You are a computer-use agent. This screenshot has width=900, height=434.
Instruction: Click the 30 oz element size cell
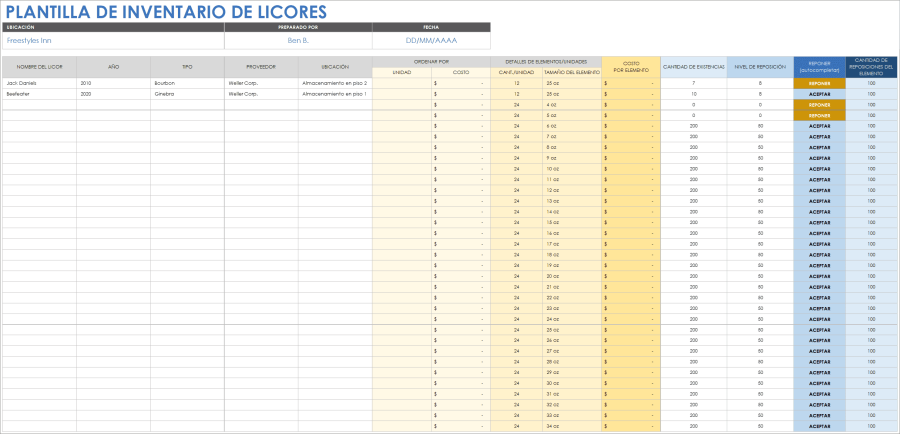tap(572, 384)
